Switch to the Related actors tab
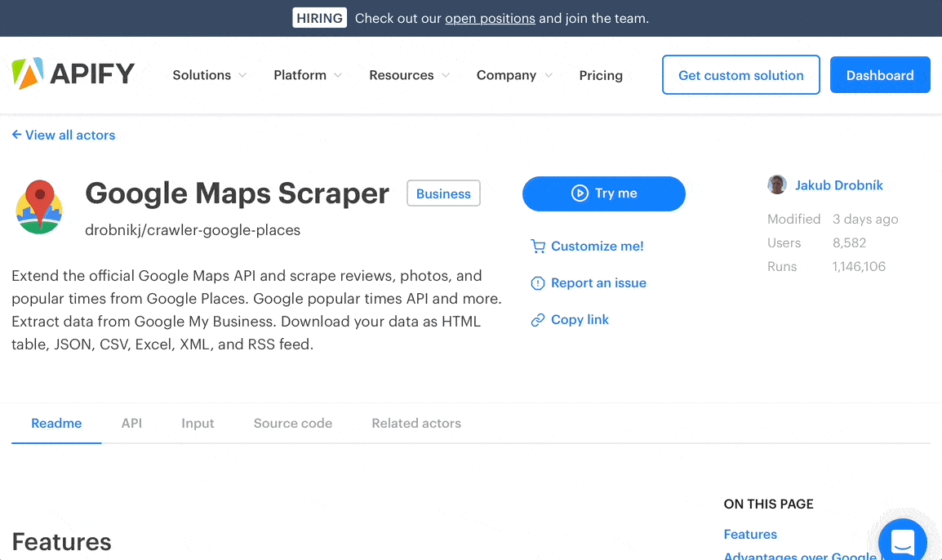 pos(416,423)
